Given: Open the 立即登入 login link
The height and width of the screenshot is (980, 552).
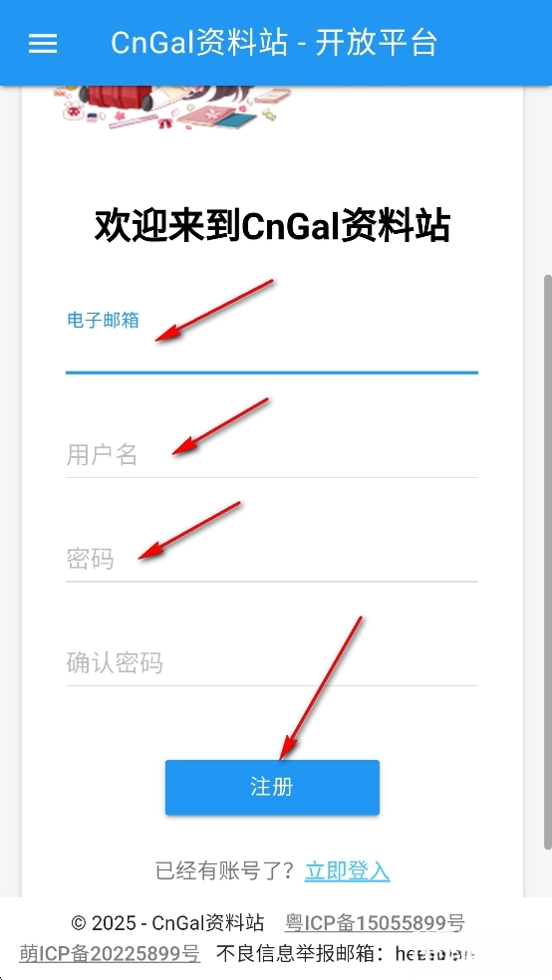Looking at the screenshot, I should coord(347,870).
